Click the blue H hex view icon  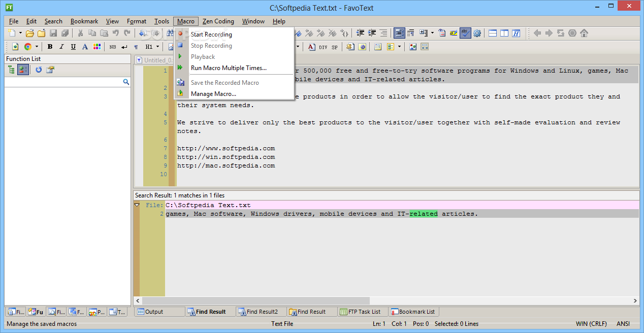(x=516, y=33)
